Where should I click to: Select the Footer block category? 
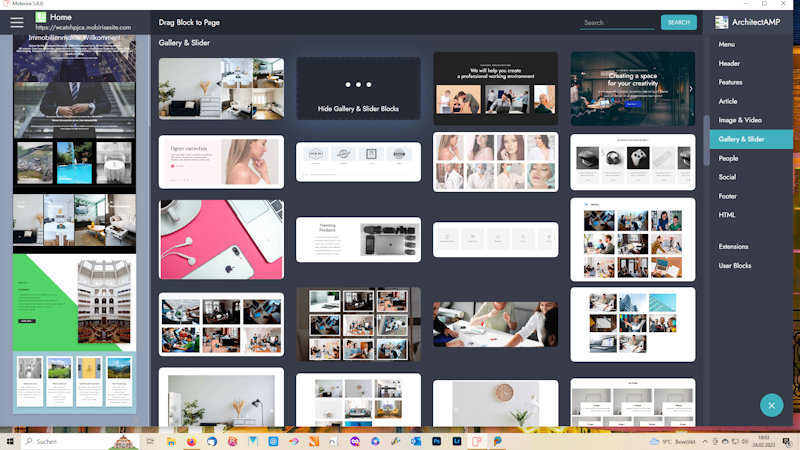(x=728, y=196)
